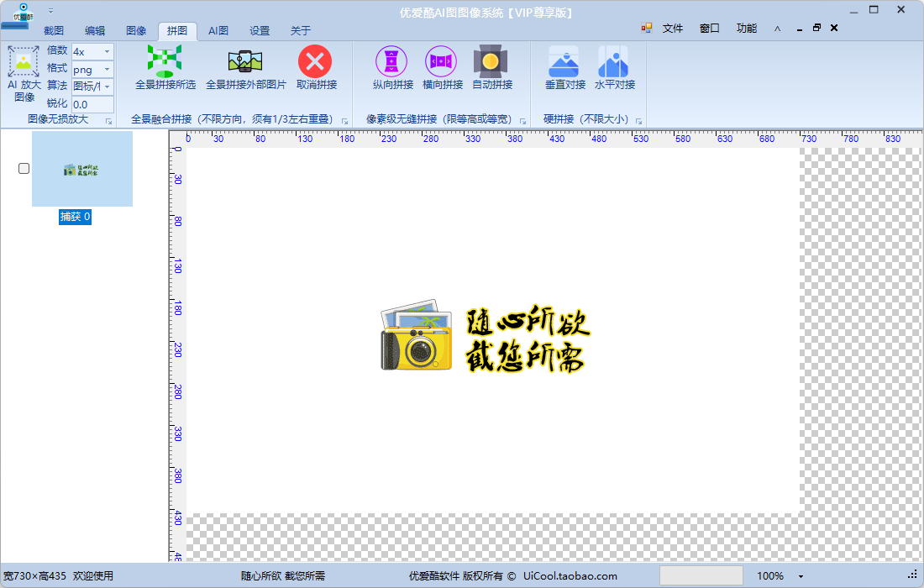Click the camera image on canvas
The width and height of the screenshot is (924, 588).
(x=417, y=335)
